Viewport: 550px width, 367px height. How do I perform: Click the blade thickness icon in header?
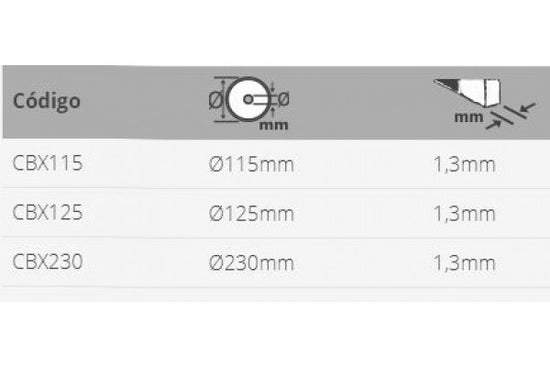pos(484,104)
